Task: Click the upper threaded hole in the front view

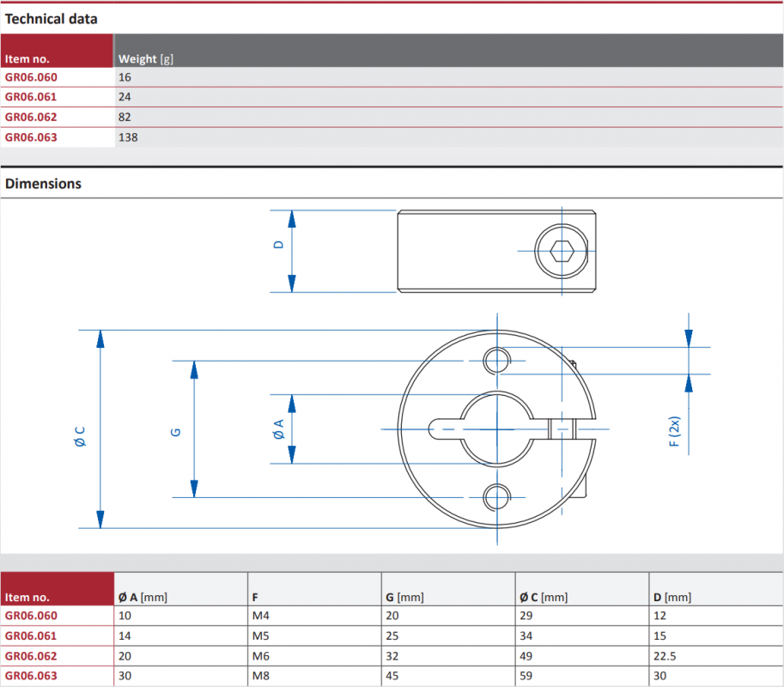Action: (497, 361)
